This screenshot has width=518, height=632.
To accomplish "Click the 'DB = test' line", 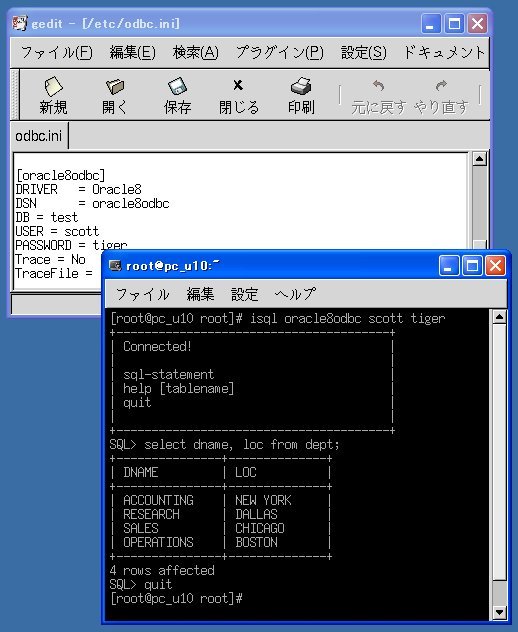I will 46,218.
